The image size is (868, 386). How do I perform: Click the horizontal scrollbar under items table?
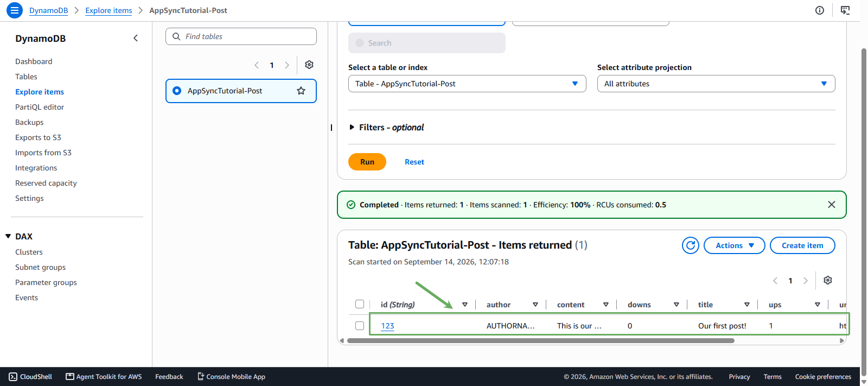point(541,341)
